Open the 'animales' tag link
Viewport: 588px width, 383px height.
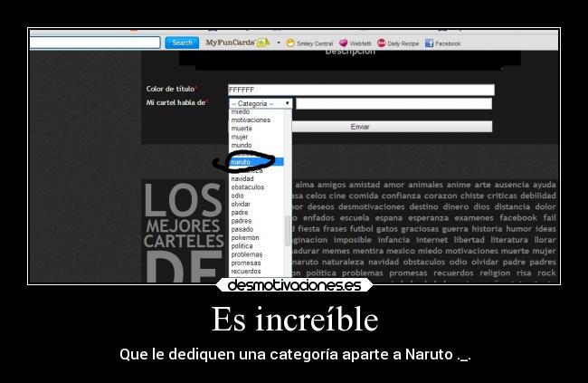click(x=425, y=185)
